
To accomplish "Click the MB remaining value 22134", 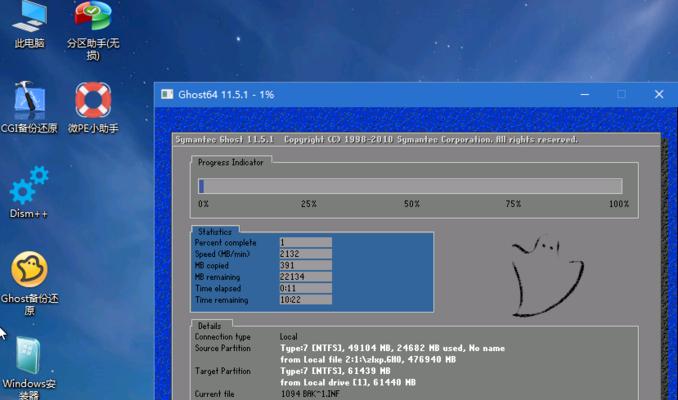I will [x=306, y=277].
